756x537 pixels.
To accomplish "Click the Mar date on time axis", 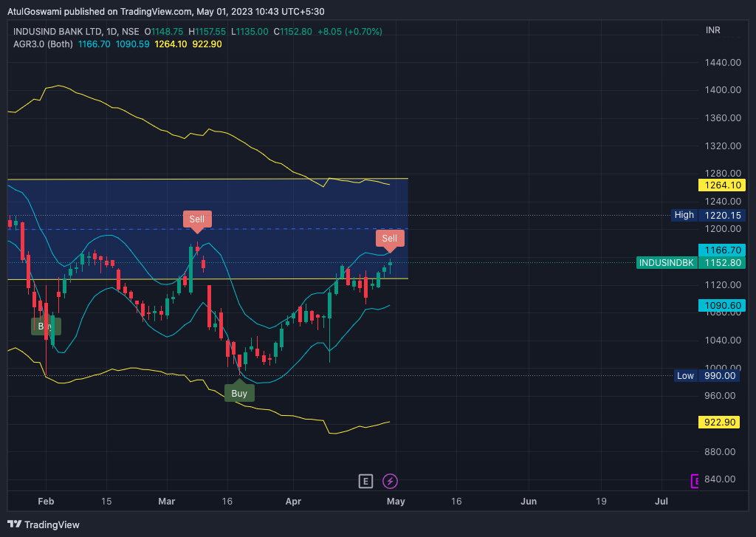I will tap(167, 502).
